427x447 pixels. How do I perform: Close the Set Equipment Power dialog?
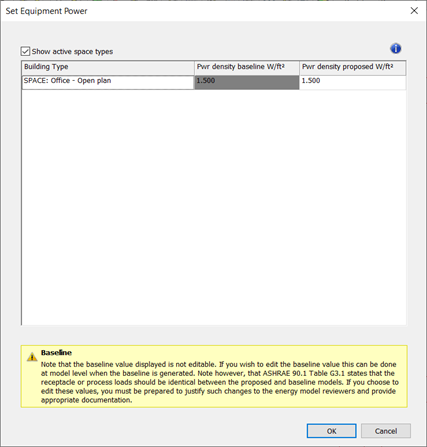point(414,11)
